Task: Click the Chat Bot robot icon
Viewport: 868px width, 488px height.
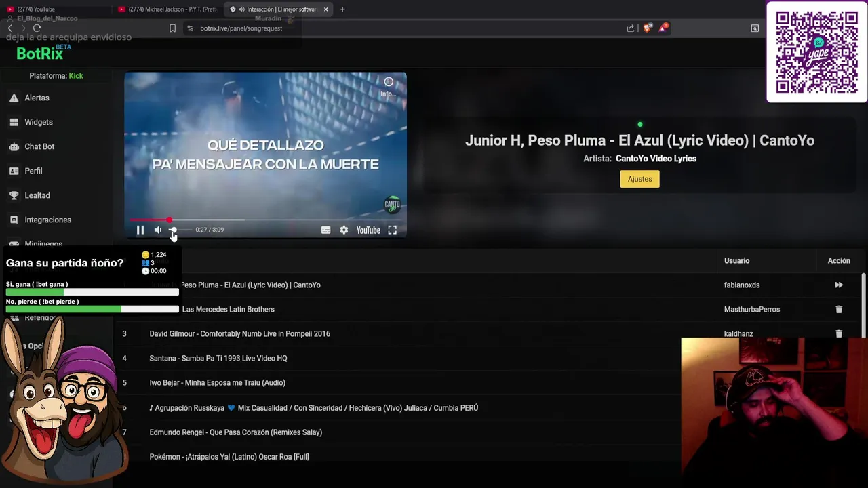Action: click(14, 146)
